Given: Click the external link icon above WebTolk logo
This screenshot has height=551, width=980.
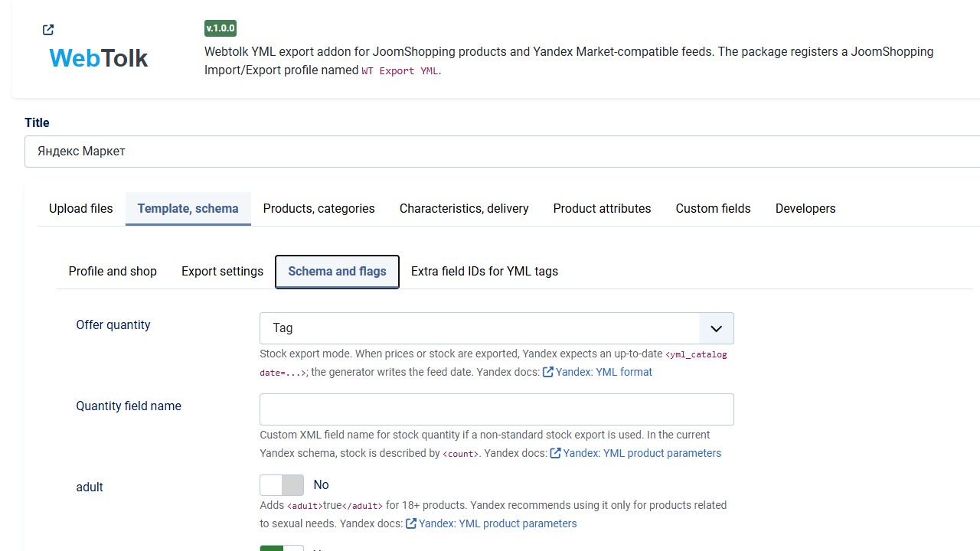Looking at the screenshot, I should pos(48,30).
